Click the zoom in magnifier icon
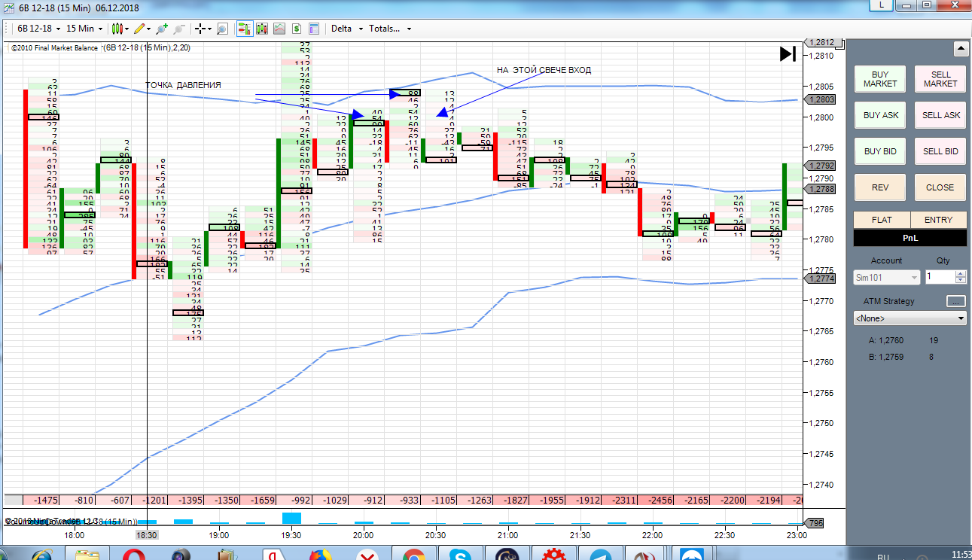 (x=161, y=29)
